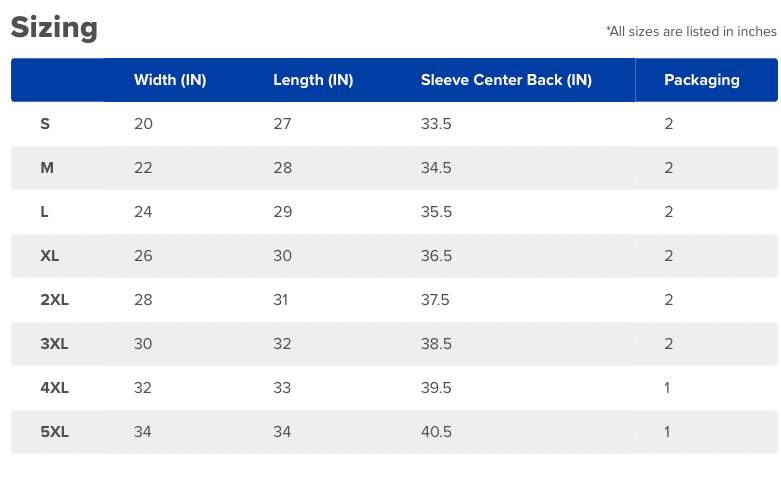This screenshot has width=781, height=483.
Task: Select the 5XL size row label
Action: (54, 432)
